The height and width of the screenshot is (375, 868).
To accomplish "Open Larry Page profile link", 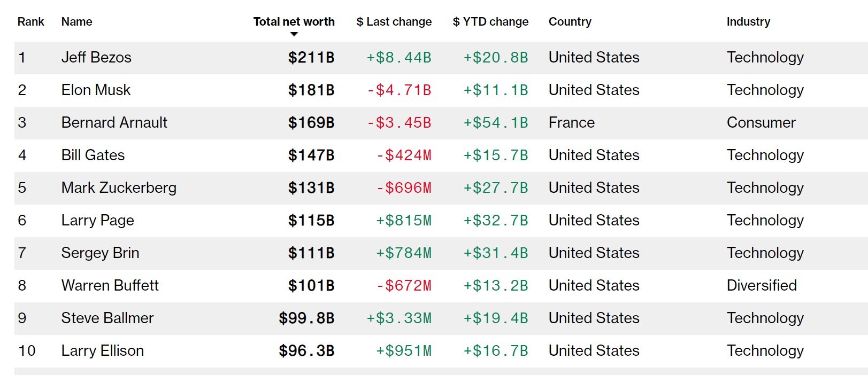I will pos(97,221).
